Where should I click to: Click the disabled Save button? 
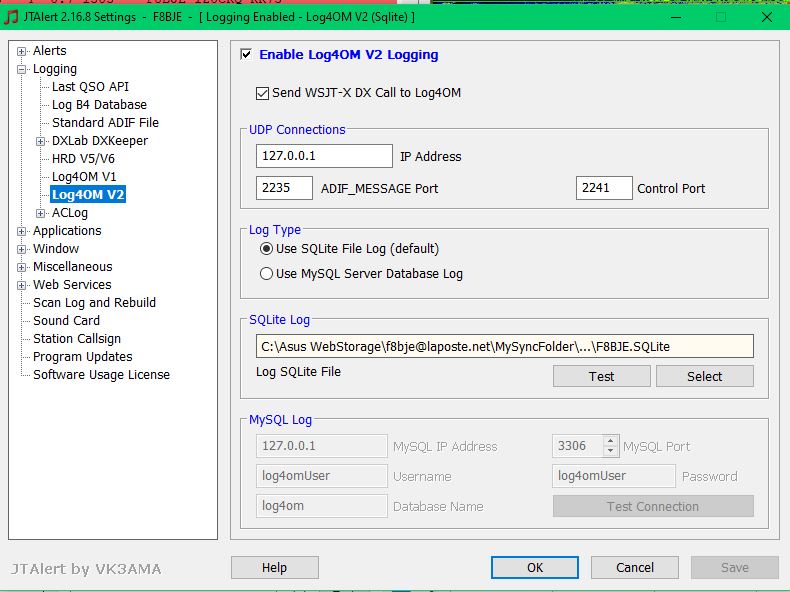coord(735,568)
